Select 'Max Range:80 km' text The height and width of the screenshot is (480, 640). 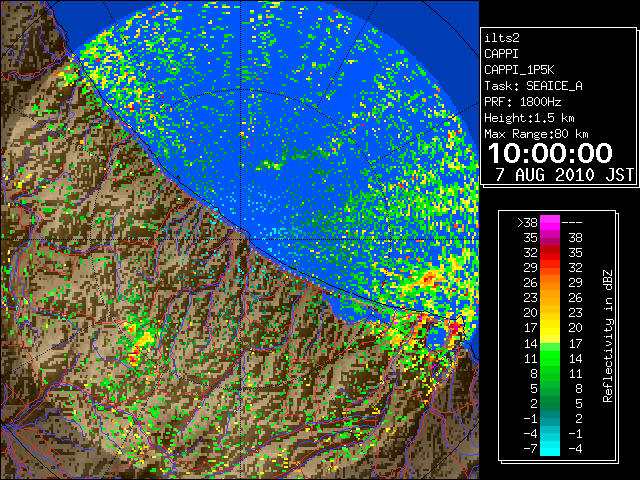coord(536,134)
